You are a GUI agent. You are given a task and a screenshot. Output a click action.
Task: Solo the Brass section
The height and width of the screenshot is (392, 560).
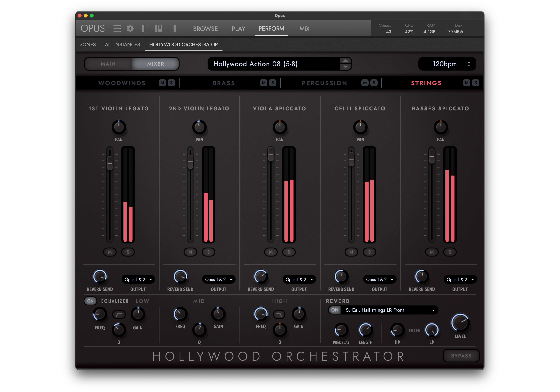pyautogui.click(x=273, y=83)
